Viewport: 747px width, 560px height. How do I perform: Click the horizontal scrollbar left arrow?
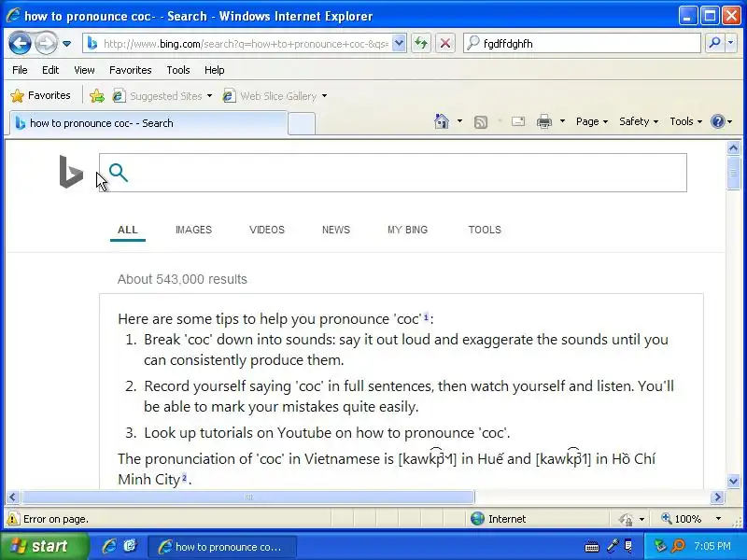point(12,497)
